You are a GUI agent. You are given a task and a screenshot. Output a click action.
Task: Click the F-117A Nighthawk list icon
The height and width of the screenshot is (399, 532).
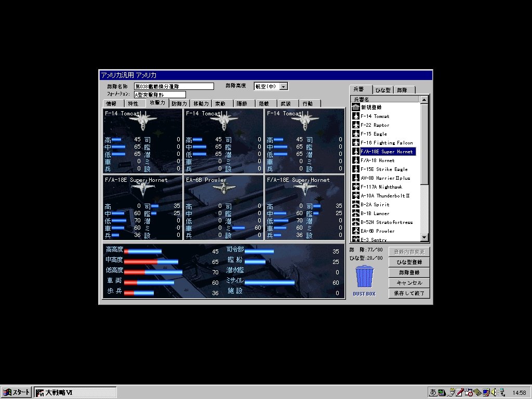355,187
